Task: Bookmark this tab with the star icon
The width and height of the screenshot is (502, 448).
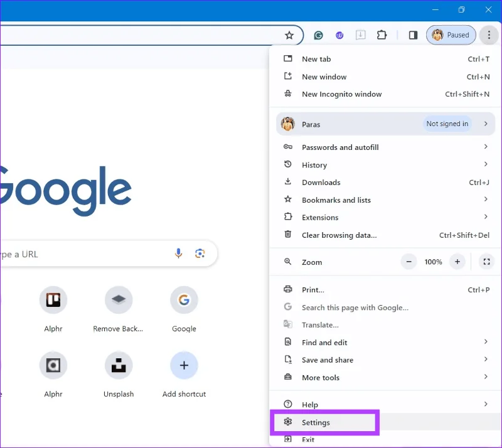Action: tap(289, 35)
